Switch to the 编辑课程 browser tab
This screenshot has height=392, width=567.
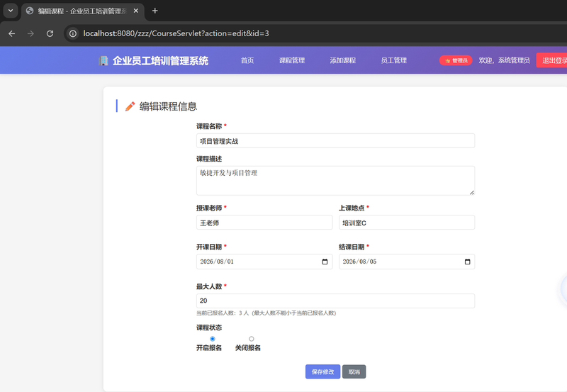(83, 11)
